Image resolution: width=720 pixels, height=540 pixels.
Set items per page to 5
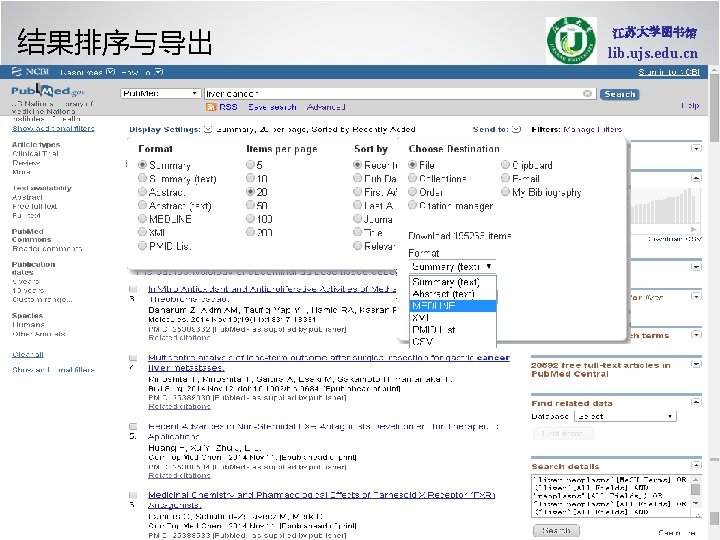(250, 164)
